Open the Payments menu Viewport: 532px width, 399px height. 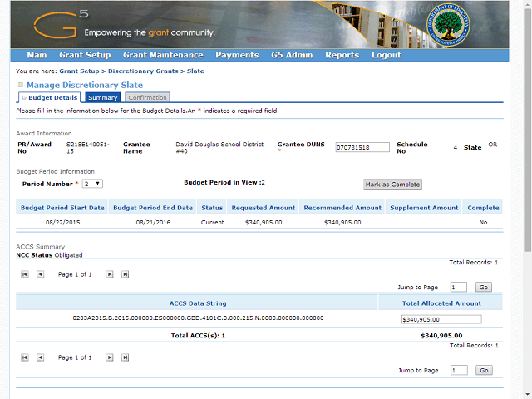237,55
